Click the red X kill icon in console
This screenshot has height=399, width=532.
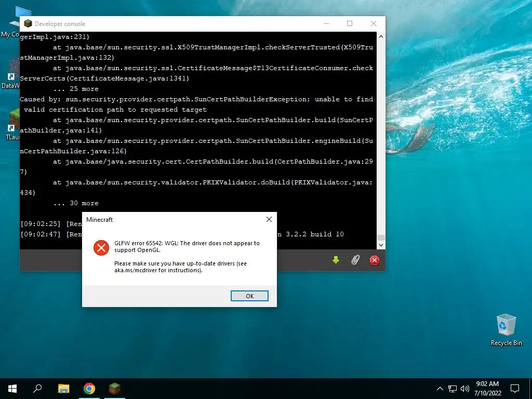pyautogui.click(x=374, y=260)
